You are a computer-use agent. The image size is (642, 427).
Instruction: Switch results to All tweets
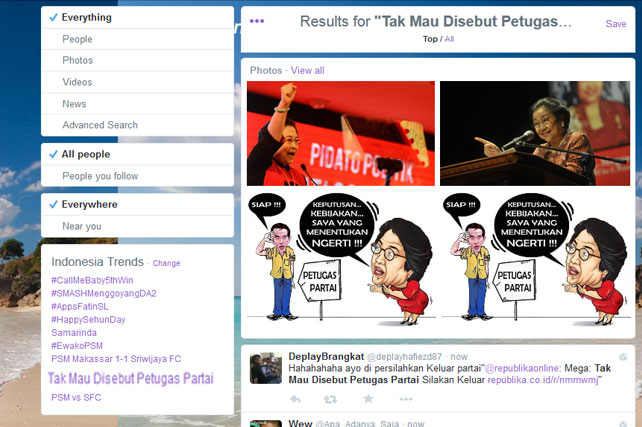tap(449, 39)
